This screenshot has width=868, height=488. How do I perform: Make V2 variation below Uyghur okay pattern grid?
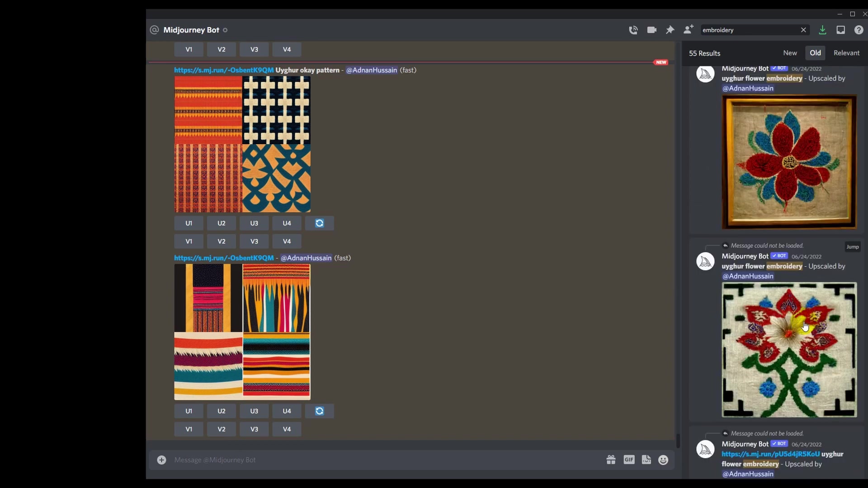(222, 241)
